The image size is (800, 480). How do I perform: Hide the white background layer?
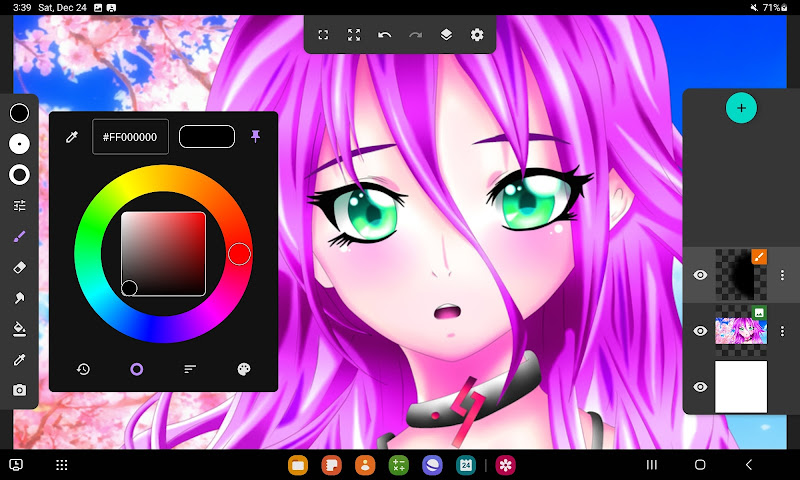tap(701, 387)
